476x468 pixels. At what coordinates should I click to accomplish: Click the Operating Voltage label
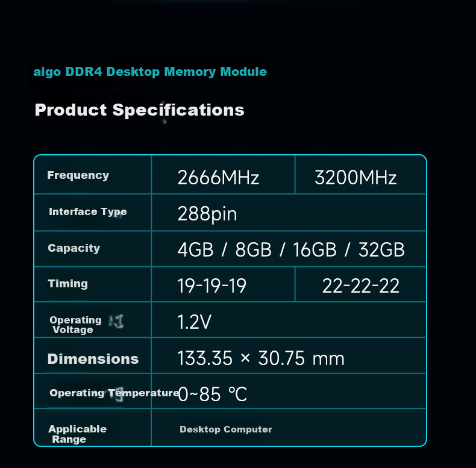click(75, 325)
